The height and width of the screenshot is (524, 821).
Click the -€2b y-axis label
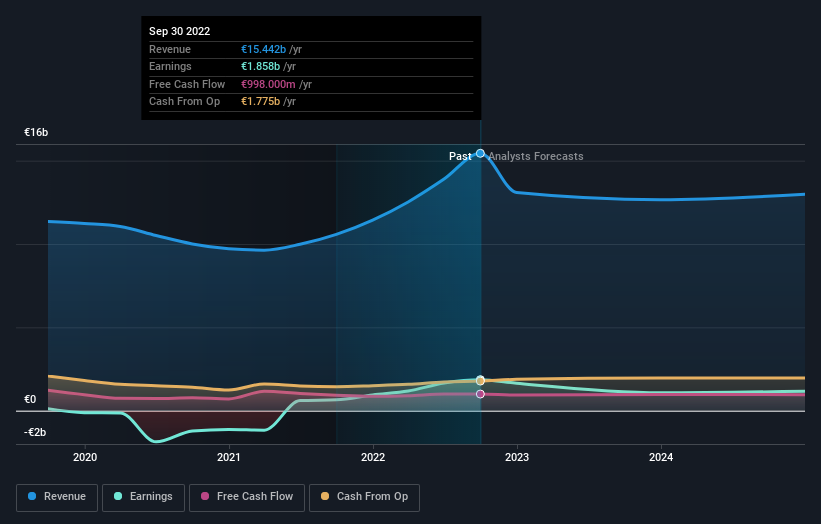tap(35, 432)
